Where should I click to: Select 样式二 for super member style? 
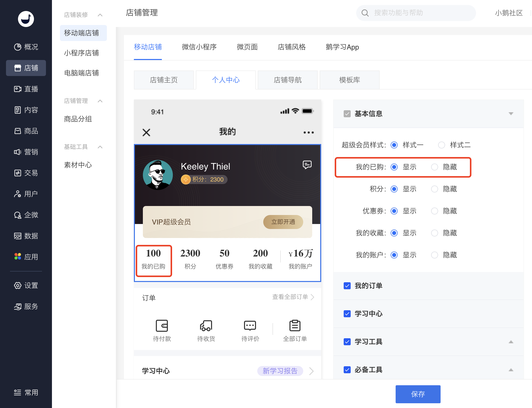[x=442, y=145]
